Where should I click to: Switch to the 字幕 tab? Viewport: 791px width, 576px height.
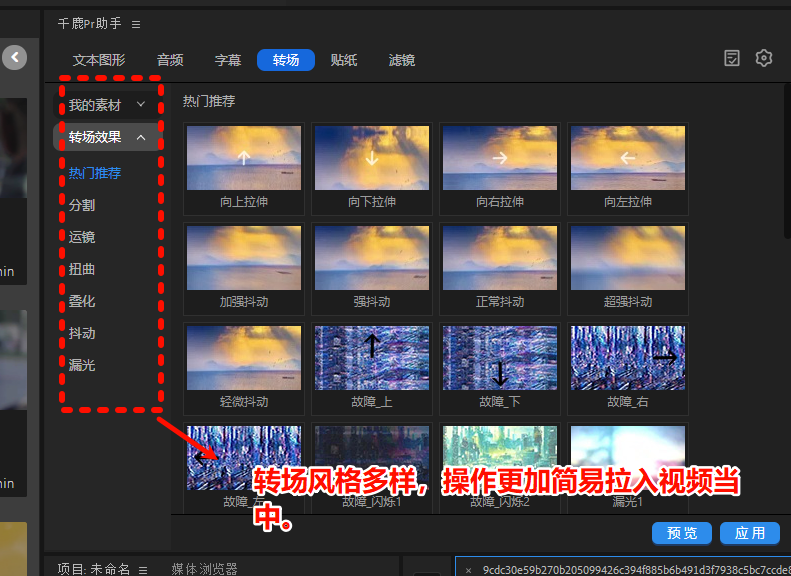pos(228,60)
